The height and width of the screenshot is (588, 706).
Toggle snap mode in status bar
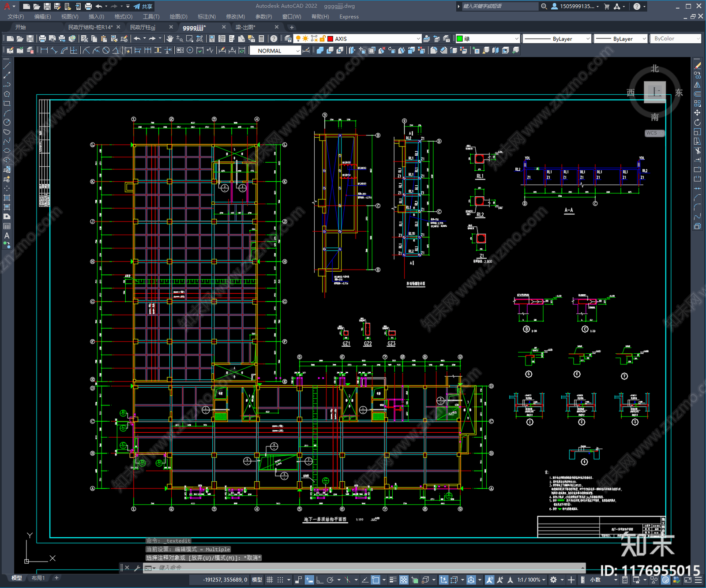point(280,580)
